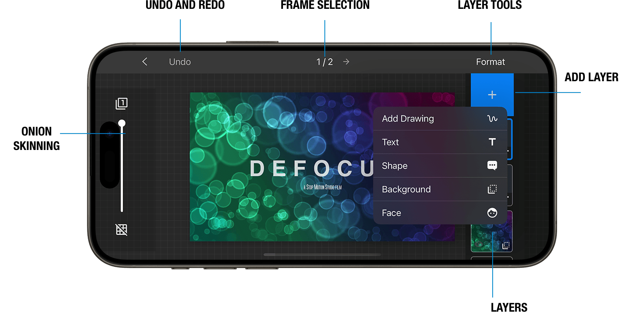Tap the onion skinning frames icon
The width and height of the screenshot is (644, 312).
[122, 103]
